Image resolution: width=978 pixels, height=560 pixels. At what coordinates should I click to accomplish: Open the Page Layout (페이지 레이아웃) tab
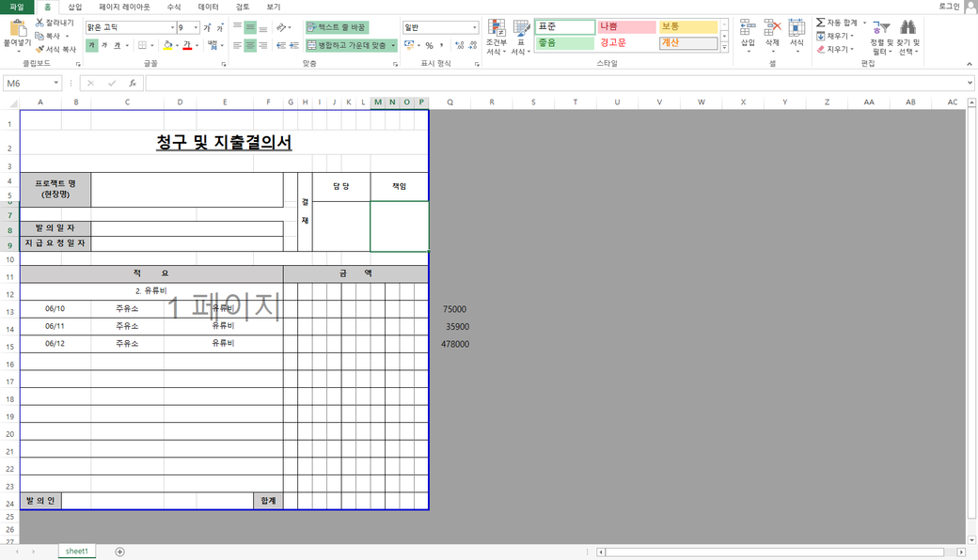pyautogui.click(x=124, y=7)
